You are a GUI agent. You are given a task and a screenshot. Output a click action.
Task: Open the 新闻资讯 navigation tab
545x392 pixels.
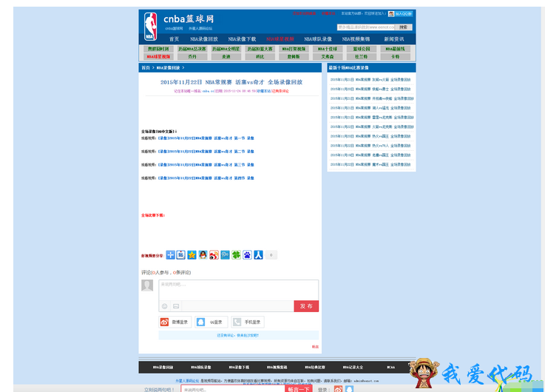click(394, 39)
